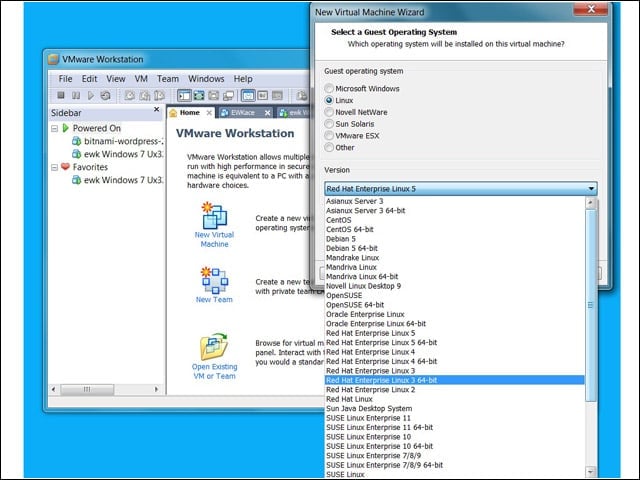Viewport: 640px width, 480px height.
Task: Click the New Team icon on Home
Action: pos(214,280)
